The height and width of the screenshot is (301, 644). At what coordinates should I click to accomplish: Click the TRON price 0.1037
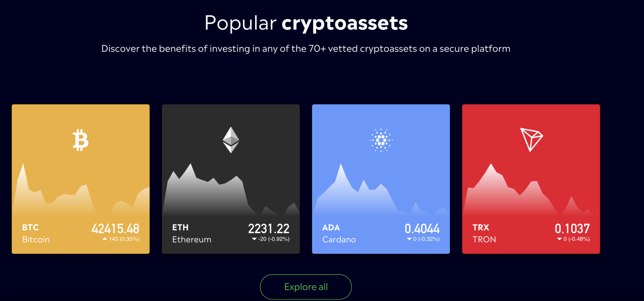coord(573,228)
